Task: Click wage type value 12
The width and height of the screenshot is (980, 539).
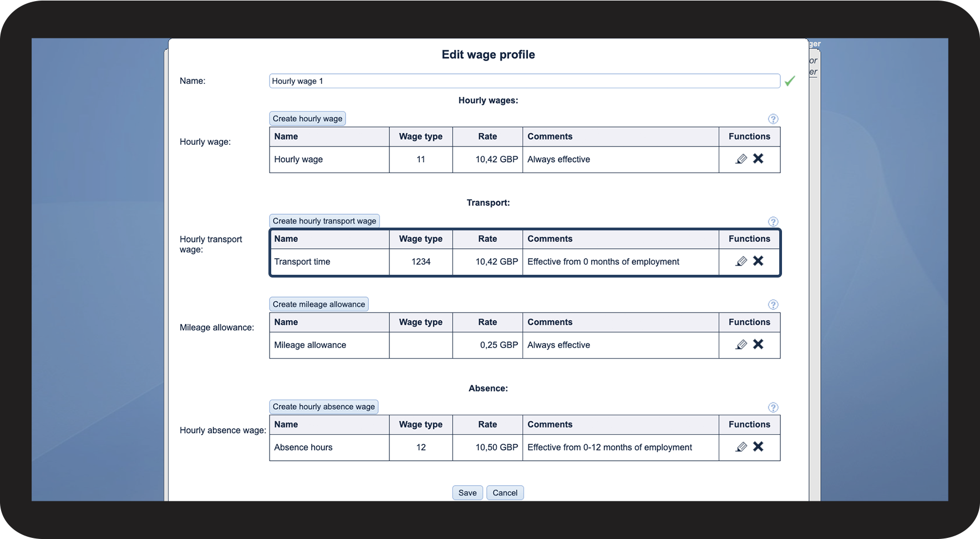Action: click(x=421, y=447)
